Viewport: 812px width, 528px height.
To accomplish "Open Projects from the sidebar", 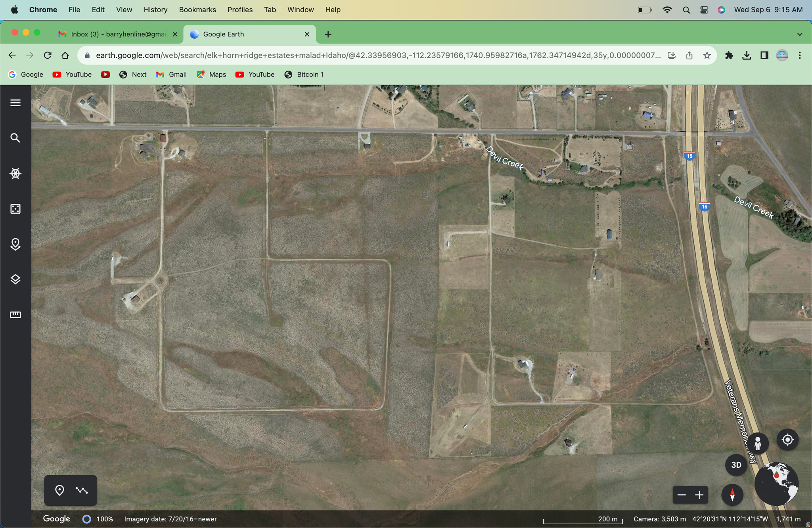I will pos(15,244).
